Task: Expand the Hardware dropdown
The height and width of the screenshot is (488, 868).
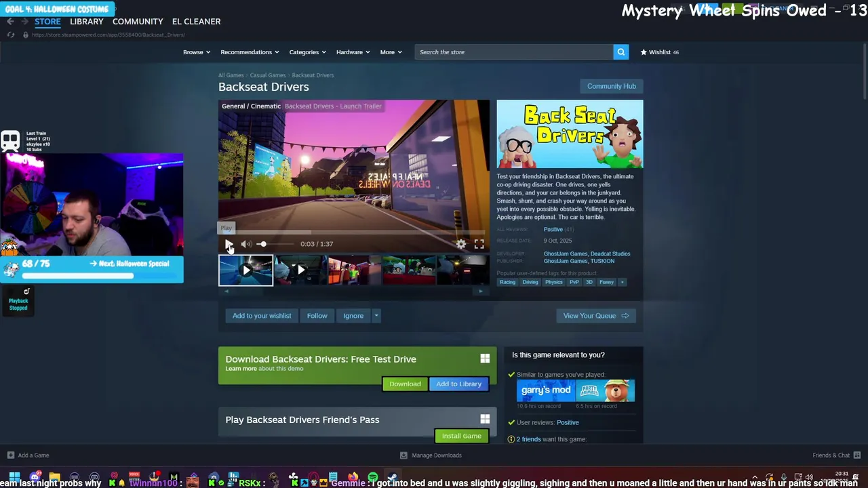Action: (353, 52)
